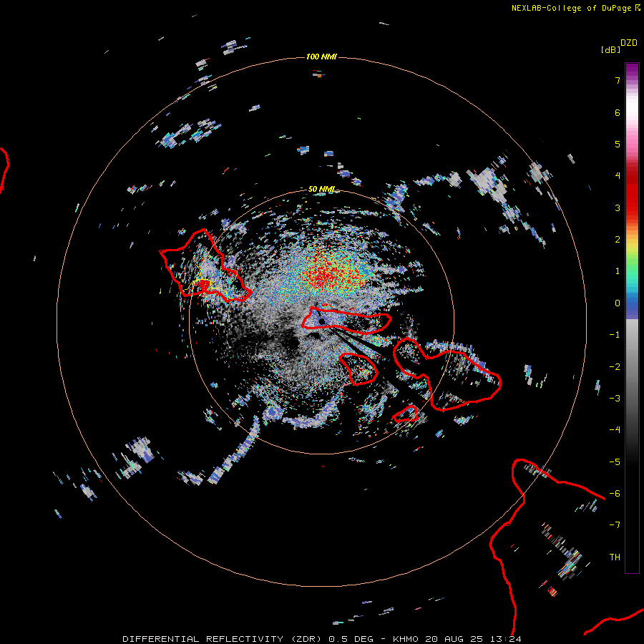644x644 pixels.
Task: Click the 4 value on the color scale
Action: 618,176
